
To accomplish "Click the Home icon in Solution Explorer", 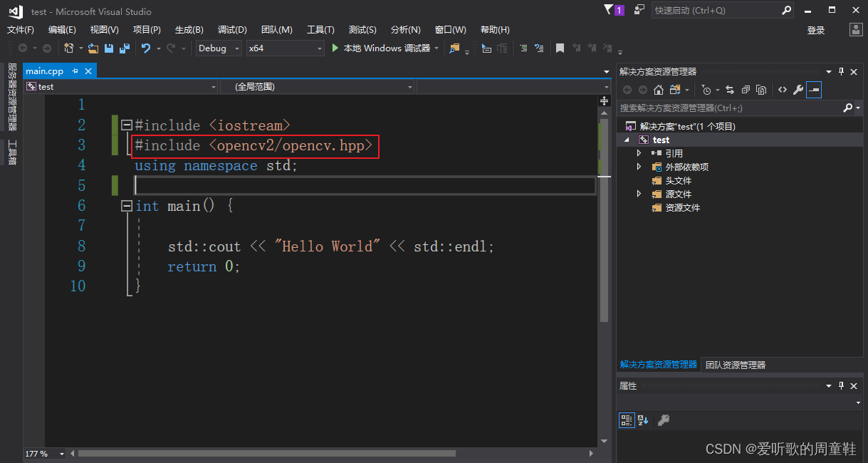I will click(659, 90).
